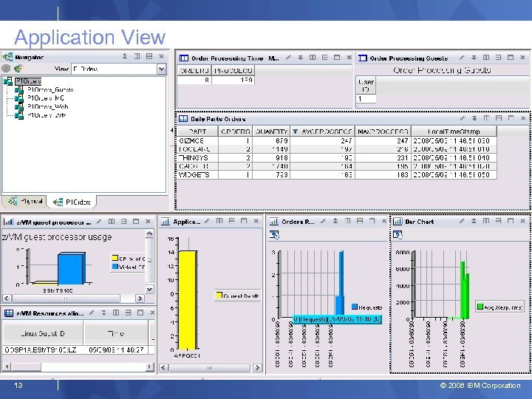Viewport: 532px width, 399px height.
Task: Click the blue Virtual legend swatch
Action: (x=115, y=266)
